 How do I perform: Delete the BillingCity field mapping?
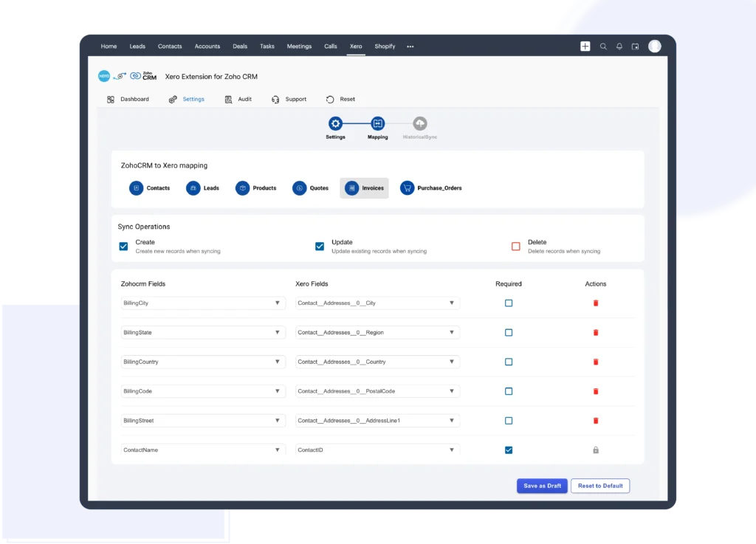point(596,303)
